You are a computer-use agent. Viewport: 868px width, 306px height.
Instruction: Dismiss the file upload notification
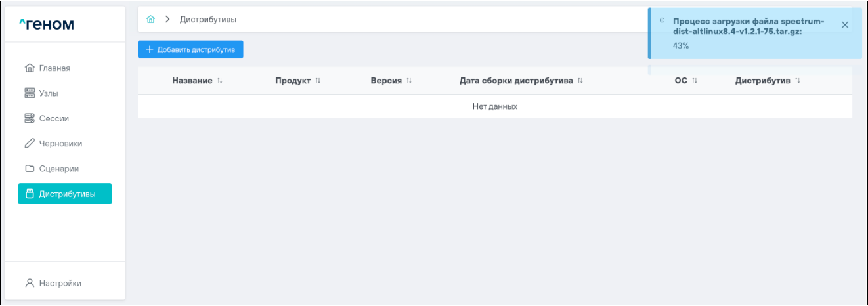845,25
